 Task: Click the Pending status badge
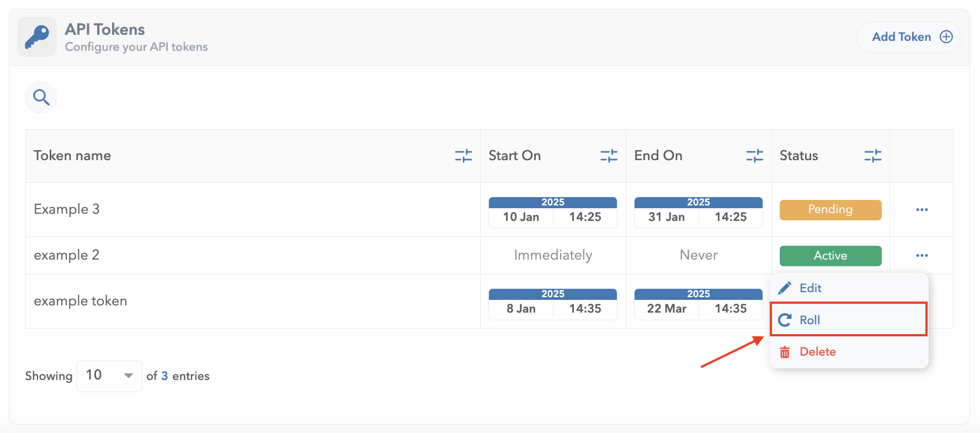tap(830, 210)
